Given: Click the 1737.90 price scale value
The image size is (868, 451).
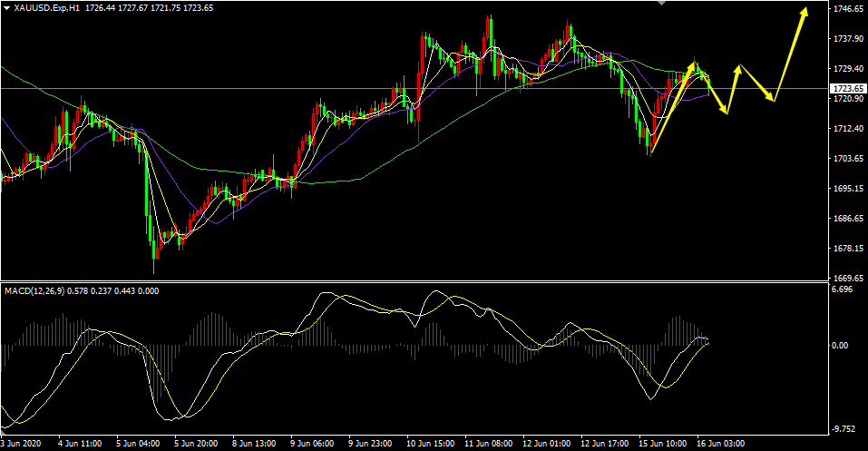Looking at the screenshot, I should pos(849,39).
